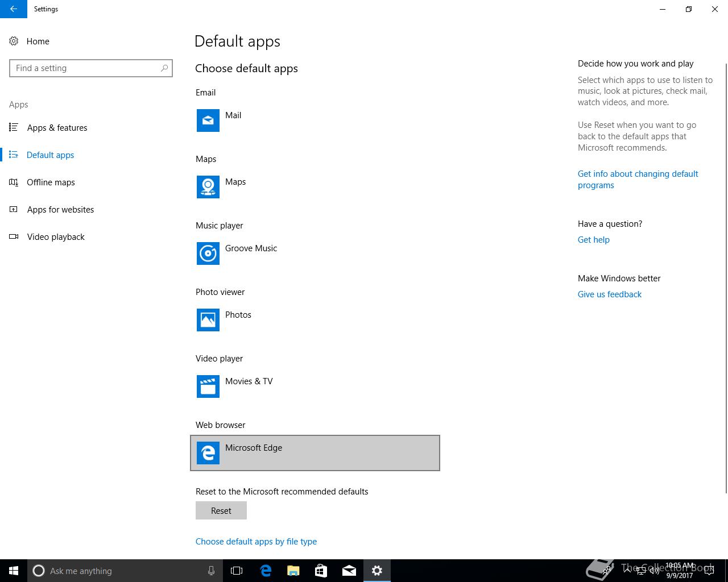This screenshot has height=582, width=728.
Task: Open the Store from the taskbar
Action: point(321,571)
